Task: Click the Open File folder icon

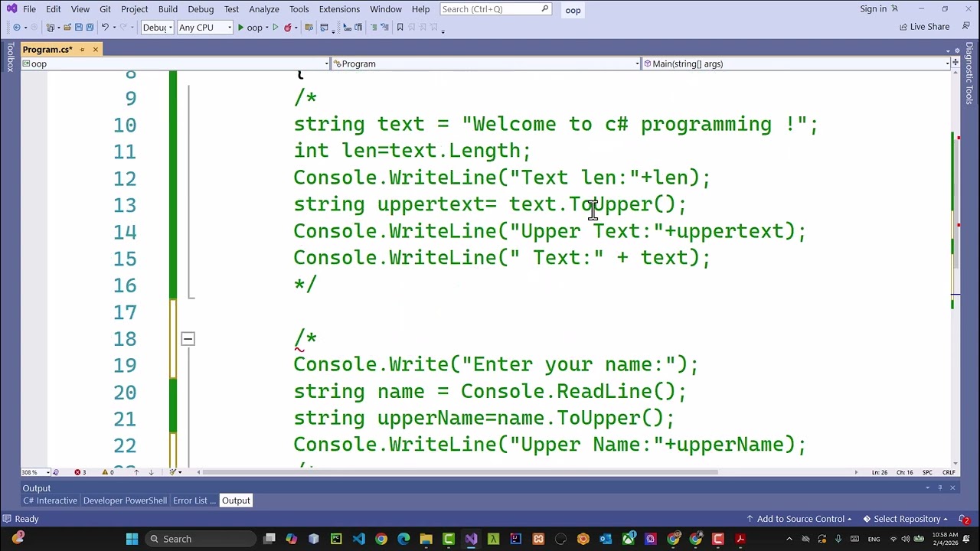Action: point(67,28)
